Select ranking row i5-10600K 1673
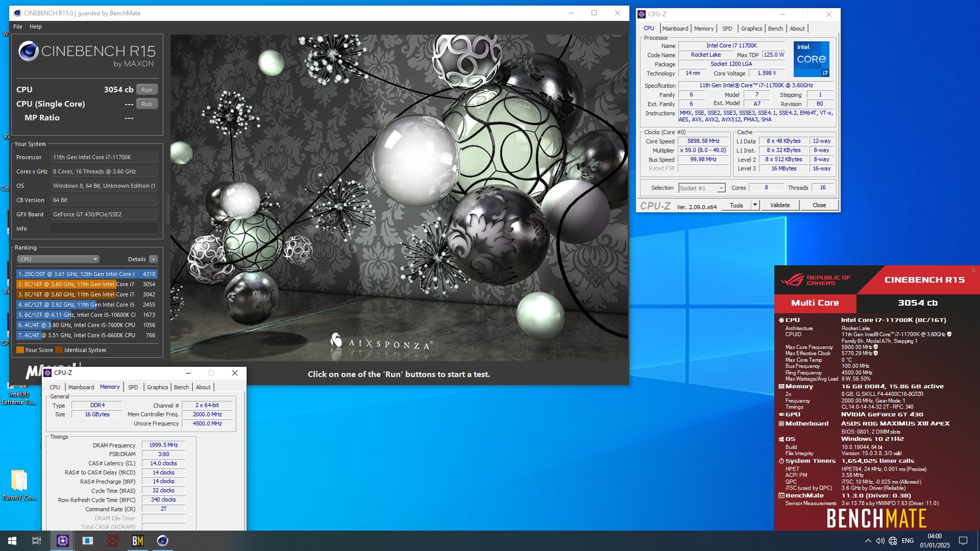 [87, 315]
